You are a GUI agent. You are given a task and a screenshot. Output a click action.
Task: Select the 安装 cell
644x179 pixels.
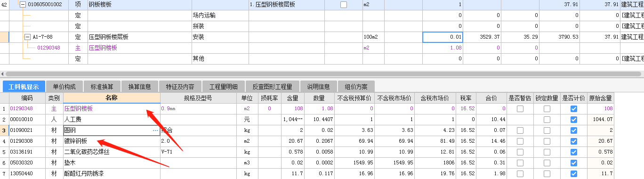point(220,37)
